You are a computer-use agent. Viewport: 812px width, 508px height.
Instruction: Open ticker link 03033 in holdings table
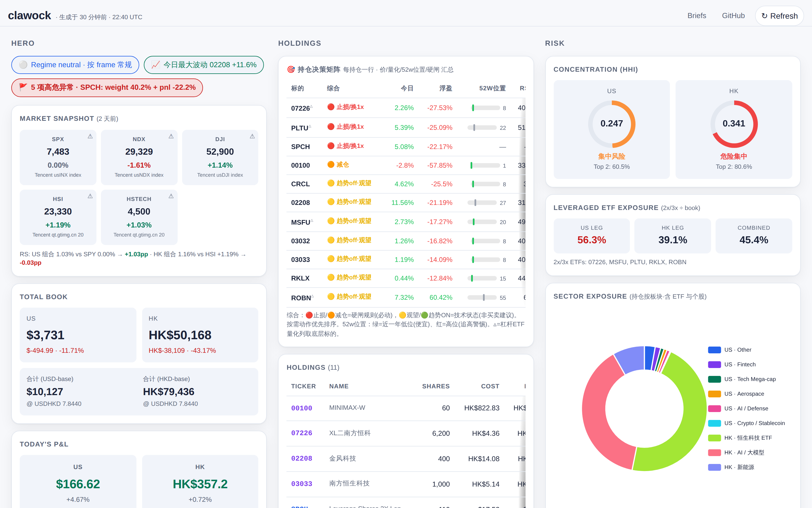click(x=302, y=484)
